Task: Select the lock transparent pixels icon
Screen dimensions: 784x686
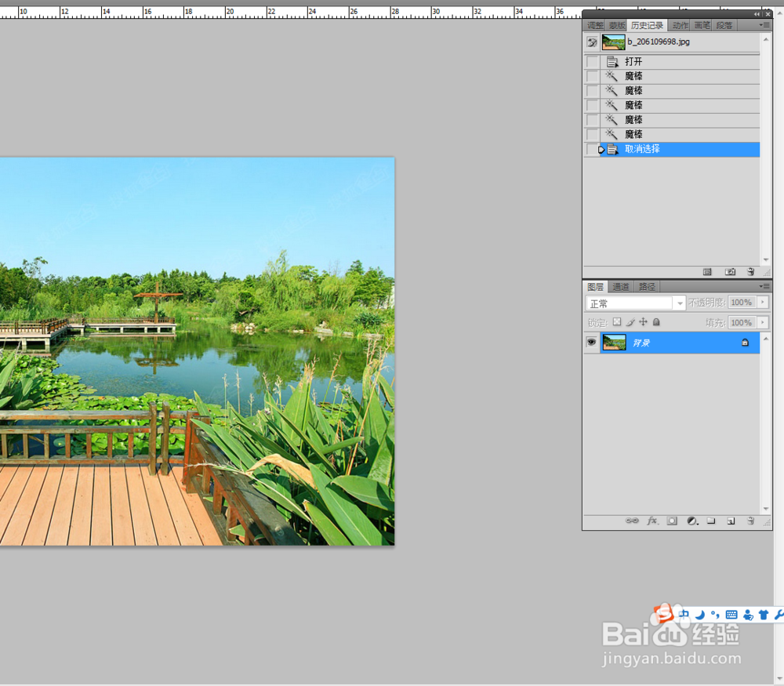Action: click(619, 322)
